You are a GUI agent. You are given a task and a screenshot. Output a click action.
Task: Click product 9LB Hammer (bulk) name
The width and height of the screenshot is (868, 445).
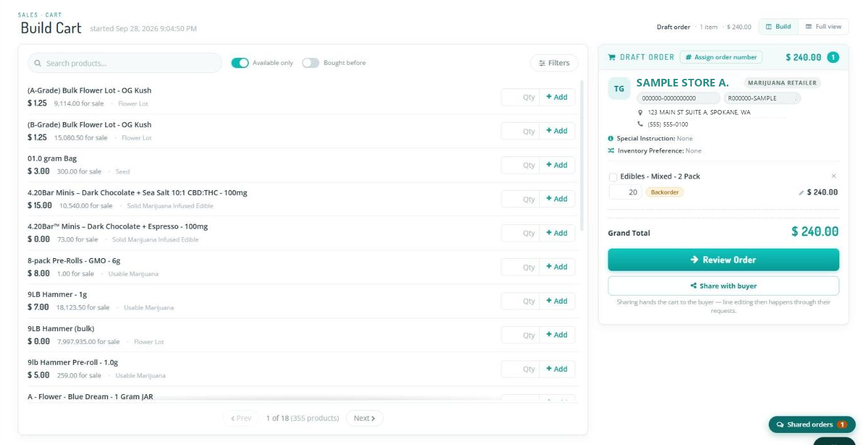(61, 329)
